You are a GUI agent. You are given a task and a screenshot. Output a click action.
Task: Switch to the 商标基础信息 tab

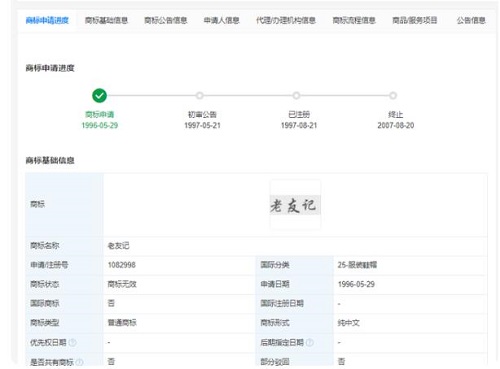106,20
